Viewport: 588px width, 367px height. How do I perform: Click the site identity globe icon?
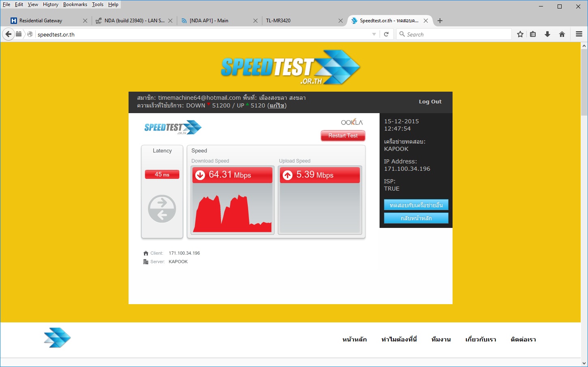(x=30, y=34)
